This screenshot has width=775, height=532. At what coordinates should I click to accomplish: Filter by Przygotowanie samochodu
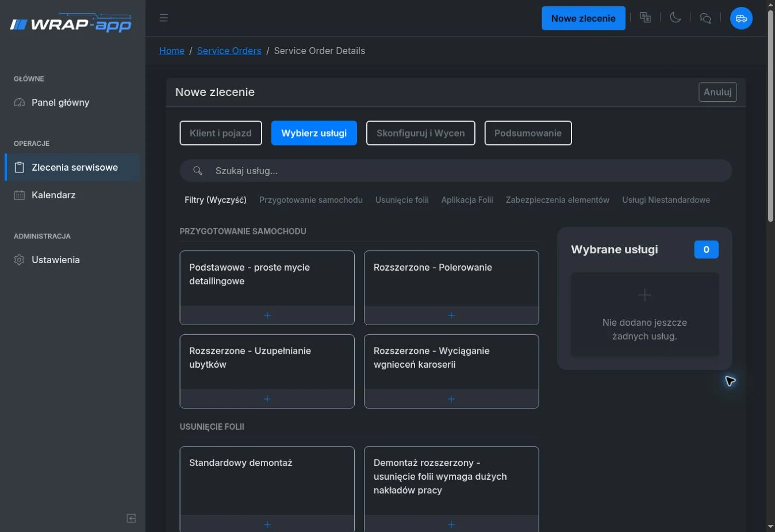click(x=311, y=200)
